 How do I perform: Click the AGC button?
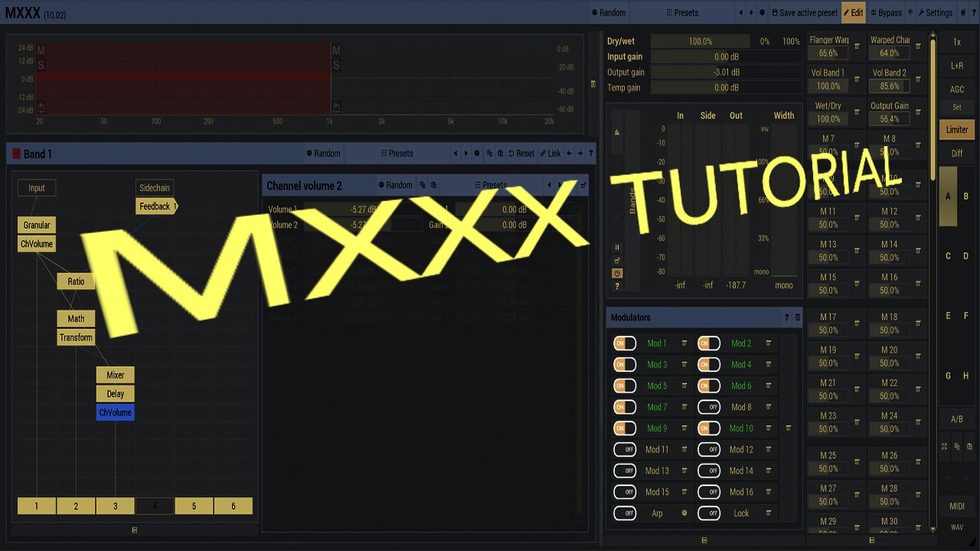[x=957, y=90]
